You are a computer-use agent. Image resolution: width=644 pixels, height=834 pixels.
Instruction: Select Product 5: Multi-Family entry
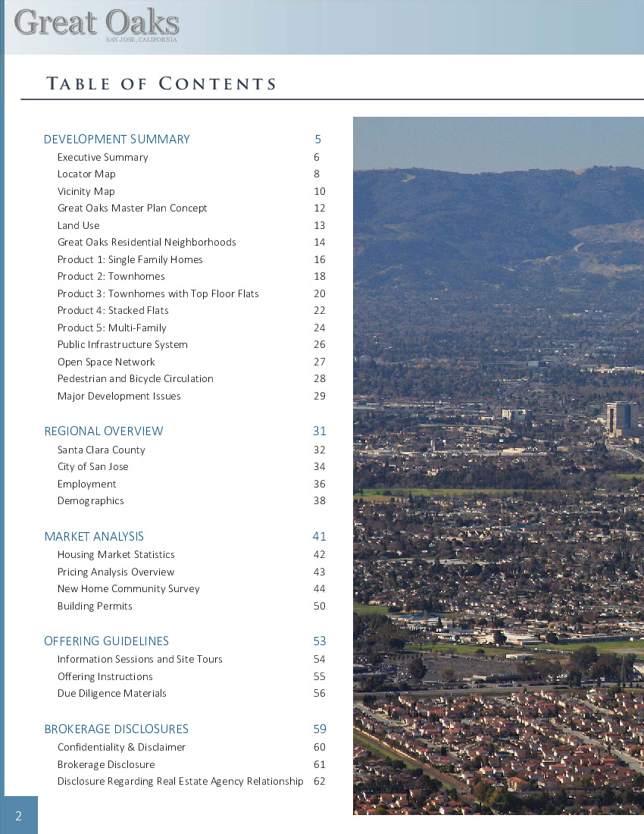pyautogui.click(x=111, y=328)
